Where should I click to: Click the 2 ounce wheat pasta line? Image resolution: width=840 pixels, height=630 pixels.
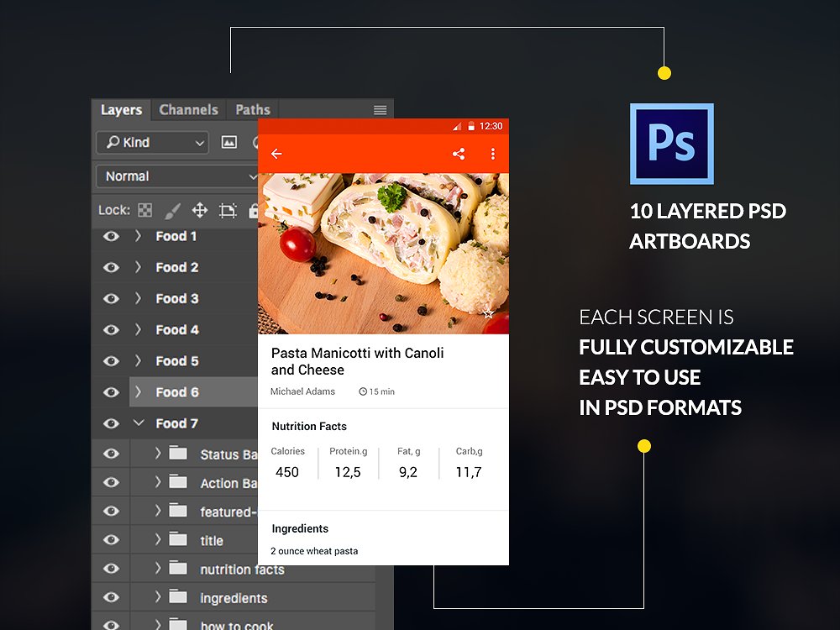pos(314,551)
